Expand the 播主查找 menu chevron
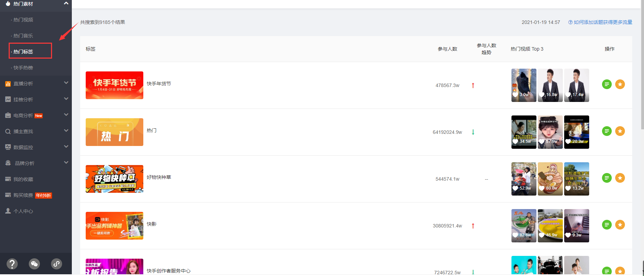This screenshot has width=644, height=276. (x=66, y=131)
